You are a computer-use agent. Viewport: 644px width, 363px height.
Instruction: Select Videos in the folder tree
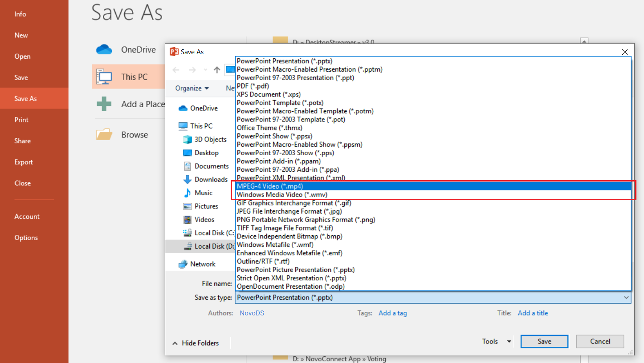tap(199, 219)
